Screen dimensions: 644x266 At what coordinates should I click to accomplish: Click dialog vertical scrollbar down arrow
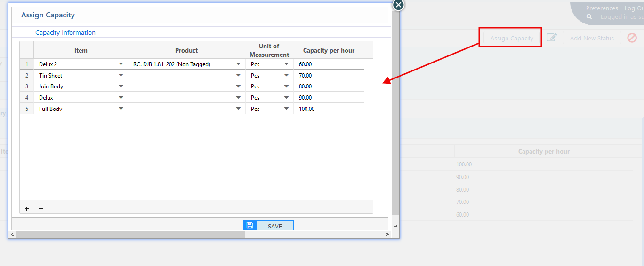(x=395, y=226)
